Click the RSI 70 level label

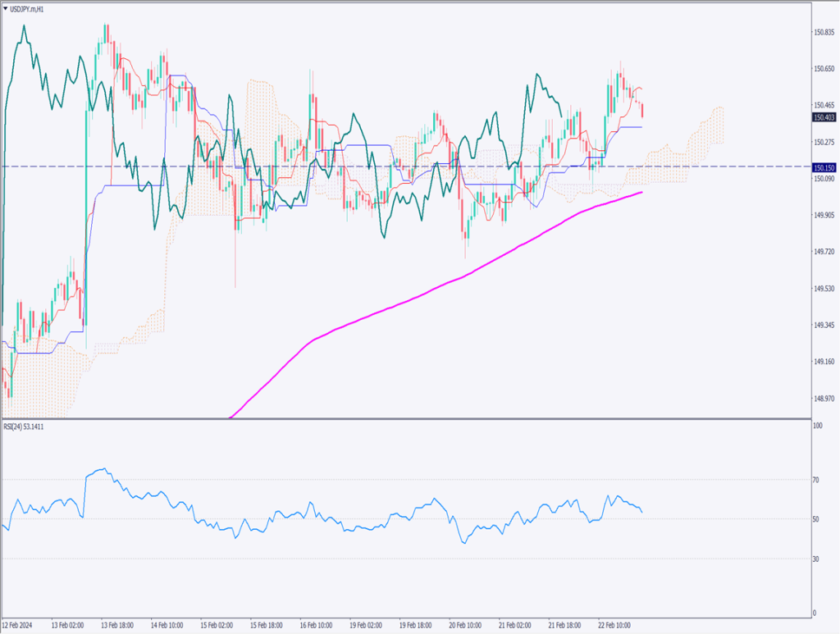coord(816,480)
